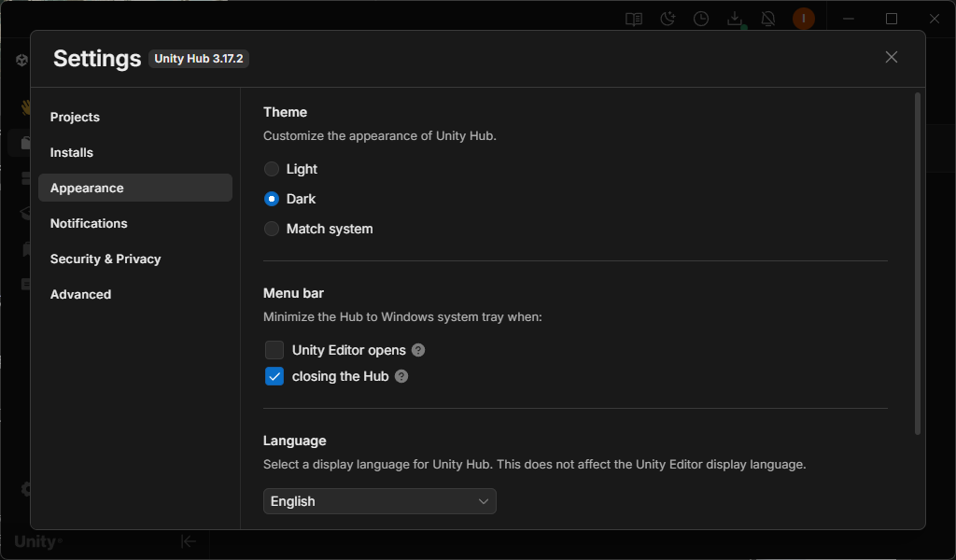Open the clock history icon in top bar
Viewport: 956px width, 560px height.
coord(701,19)
